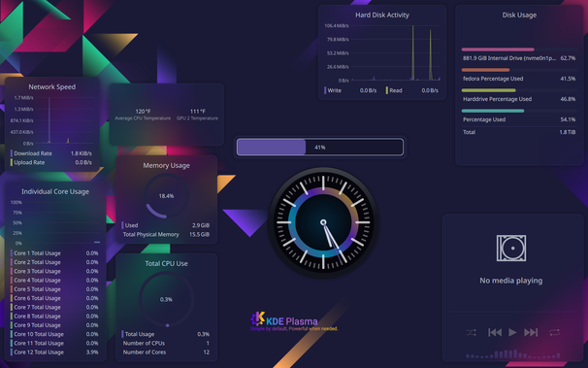Select the Download Rate legend entry
588x368 pixels.
pos(51,153)
